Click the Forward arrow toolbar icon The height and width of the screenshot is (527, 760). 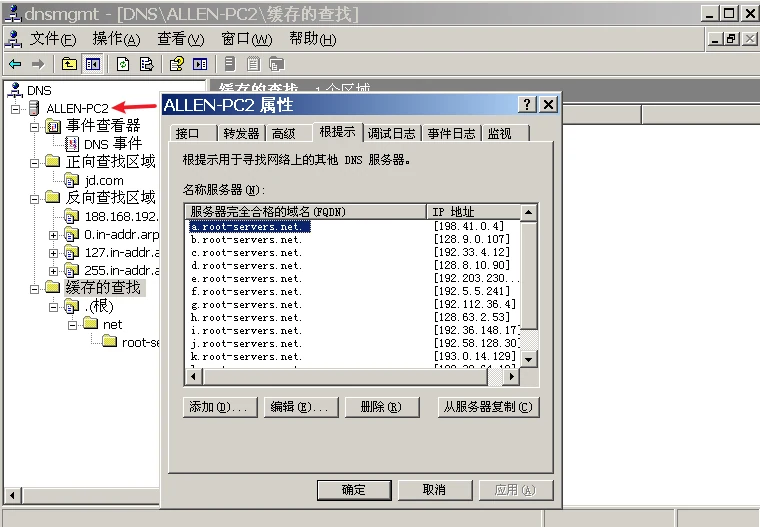tap(38, 64)
